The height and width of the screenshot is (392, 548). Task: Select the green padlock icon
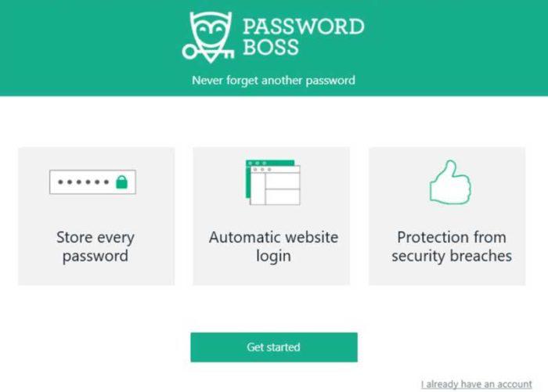tap(121, 182)
